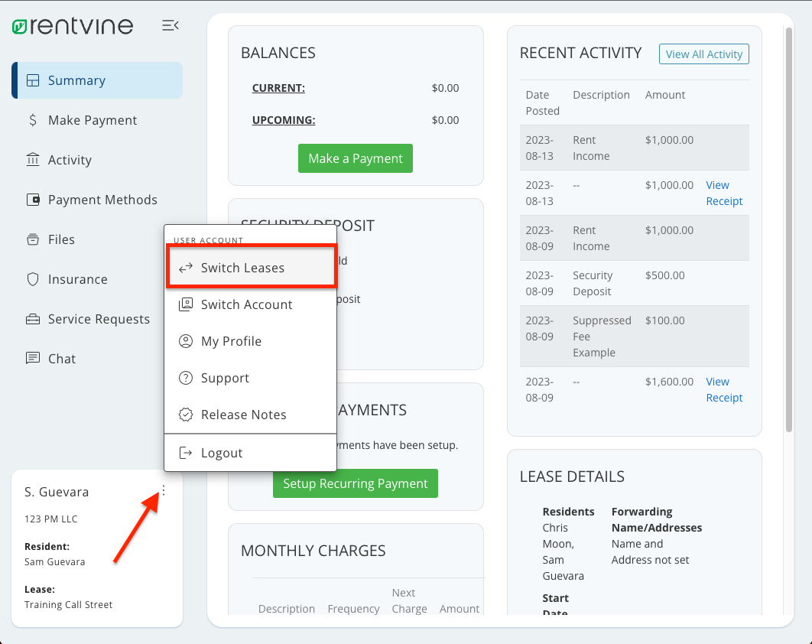Click the page's vertical scrollbar
This screenshot has height=644, width=812.
click(x=789, y=229)
